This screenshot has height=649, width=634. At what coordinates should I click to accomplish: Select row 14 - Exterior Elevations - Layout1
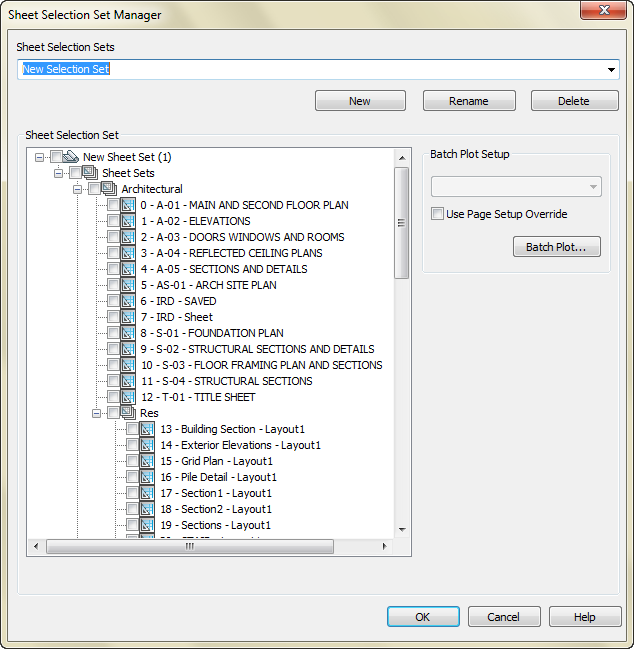pyautogui.click(x=240, y=445)
